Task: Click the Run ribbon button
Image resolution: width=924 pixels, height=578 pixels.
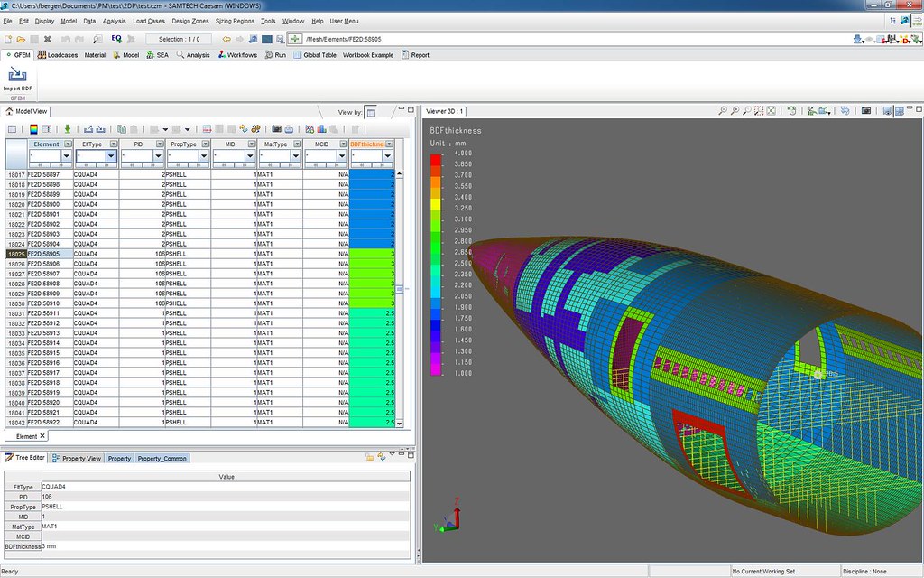Action: [275, 55]
